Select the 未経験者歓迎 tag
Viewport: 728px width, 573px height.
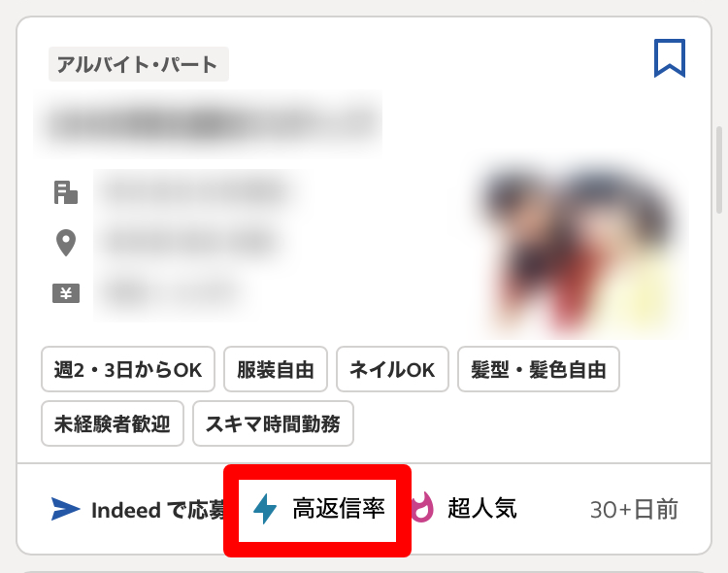tap(113, 423)
